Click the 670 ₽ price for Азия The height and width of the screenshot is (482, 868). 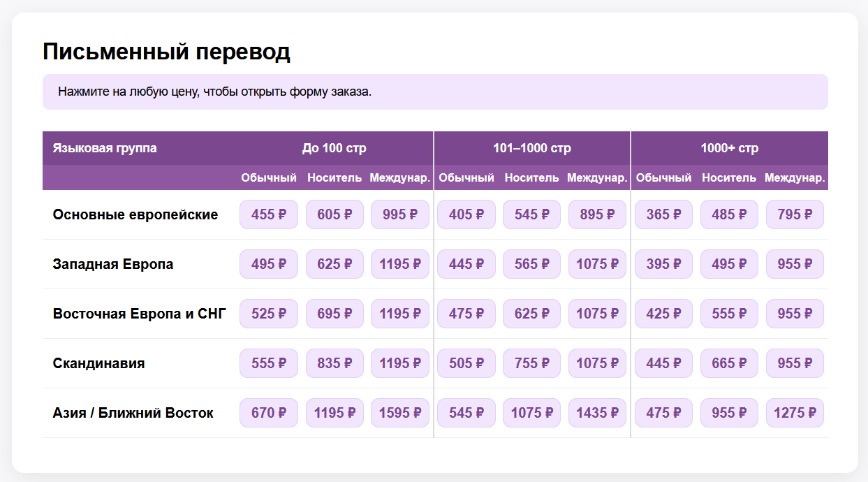click(269, 413)
